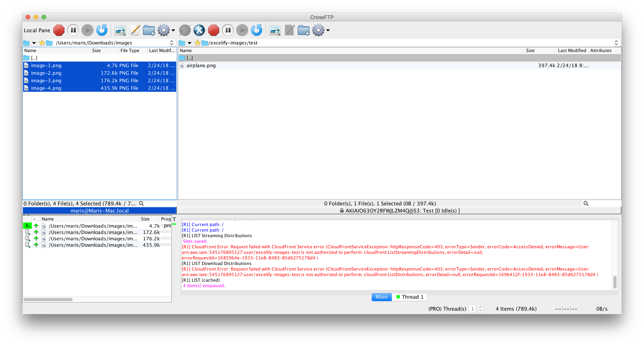Expand the local path combo box
The width and height of the screenshot is (644, 346).
point(171,43)
